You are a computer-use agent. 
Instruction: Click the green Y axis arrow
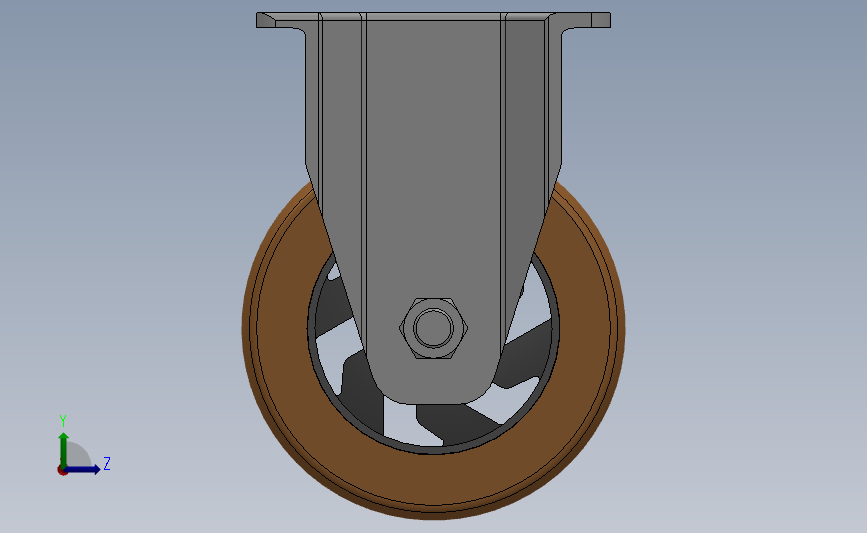click(x=64, y=449)
